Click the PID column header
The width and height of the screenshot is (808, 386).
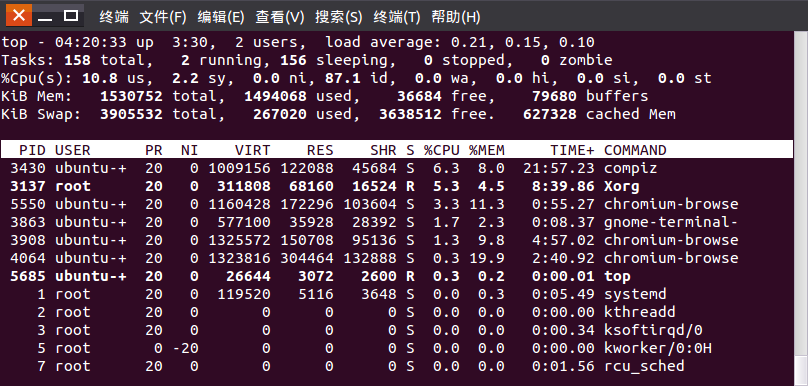pyautogui.click(x=32, y=150)
